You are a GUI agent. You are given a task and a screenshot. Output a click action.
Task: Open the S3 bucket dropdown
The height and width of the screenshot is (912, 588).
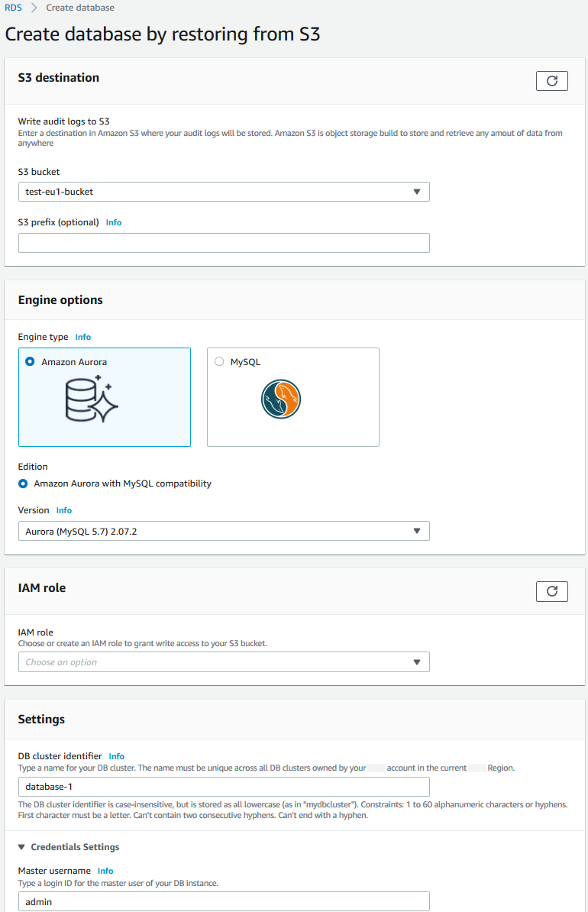(224, 192)
